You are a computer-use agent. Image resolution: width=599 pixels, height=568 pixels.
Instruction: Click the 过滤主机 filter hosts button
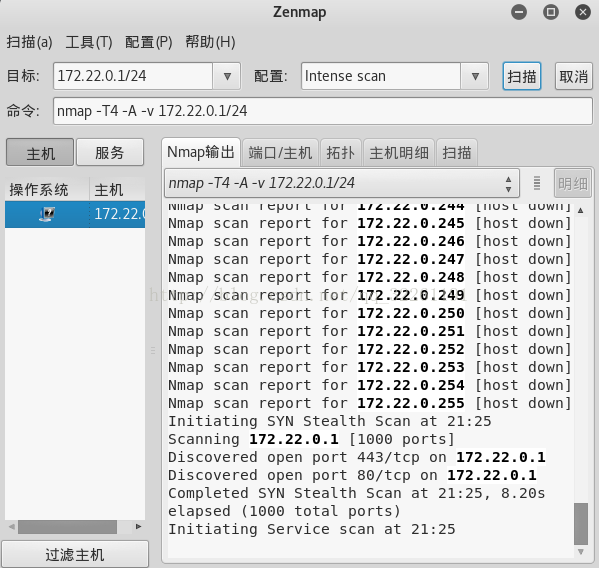(75, 554)
